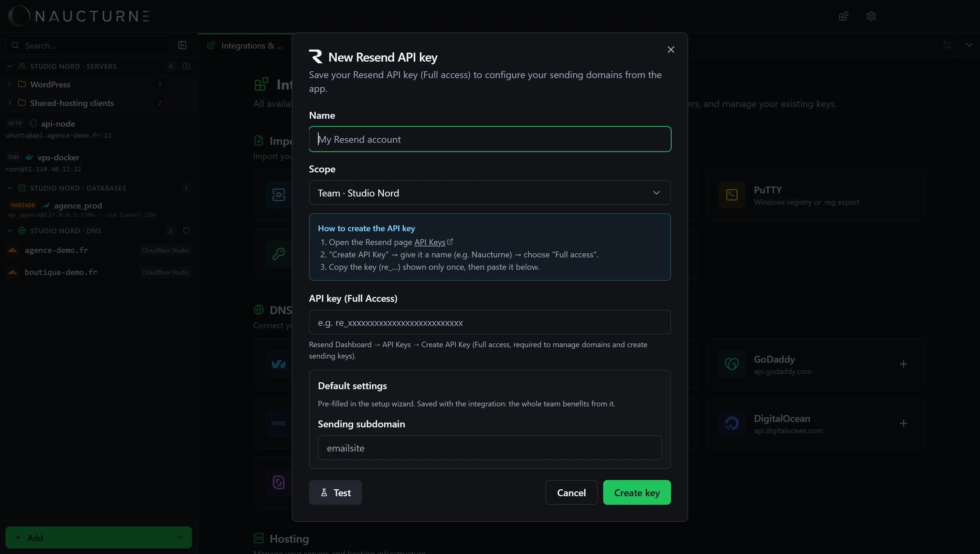
Task: Click the swap arrows icon in tab bar
Action: click(947, 45)
